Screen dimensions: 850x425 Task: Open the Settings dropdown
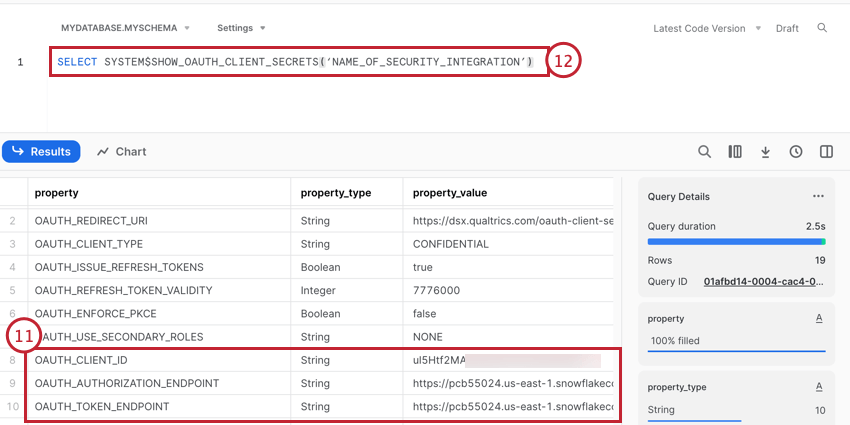point(241,28)
